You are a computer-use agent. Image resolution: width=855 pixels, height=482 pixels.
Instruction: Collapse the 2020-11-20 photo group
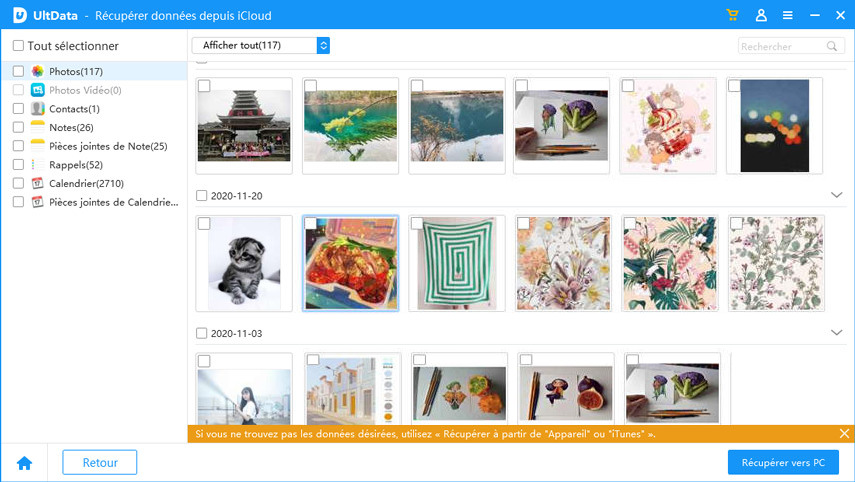click(836, 195)
